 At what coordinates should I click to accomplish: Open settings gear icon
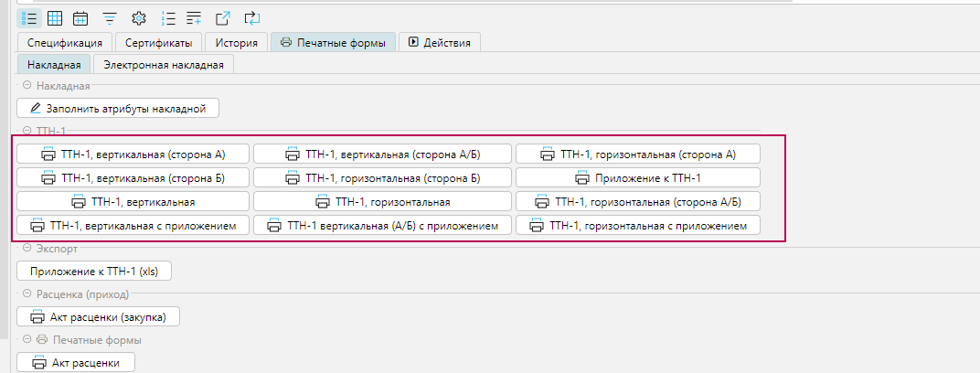pos(138,17)
